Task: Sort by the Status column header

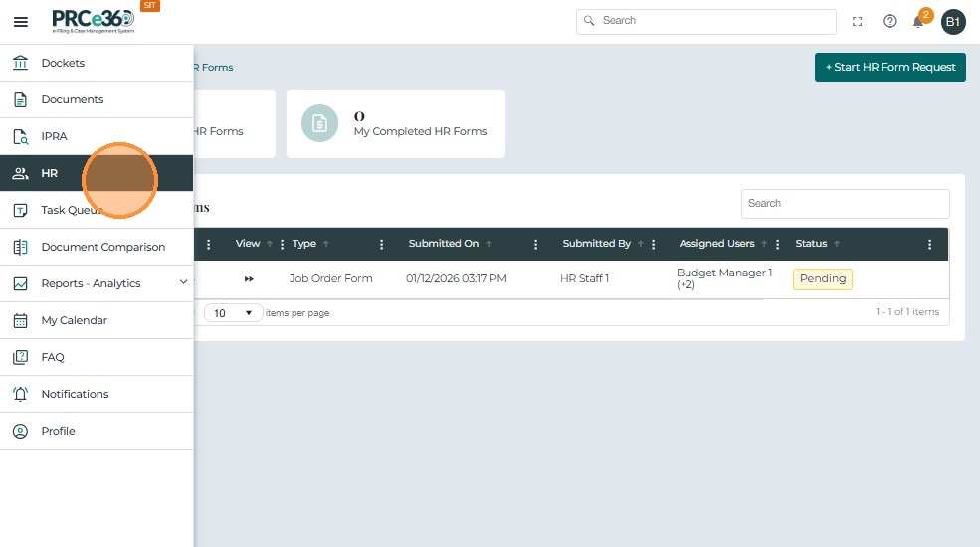Action: pos(811,244)
